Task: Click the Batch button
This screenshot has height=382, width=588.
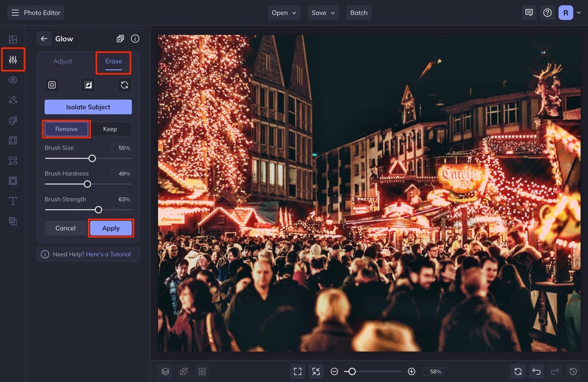Action: pos(359,12)
